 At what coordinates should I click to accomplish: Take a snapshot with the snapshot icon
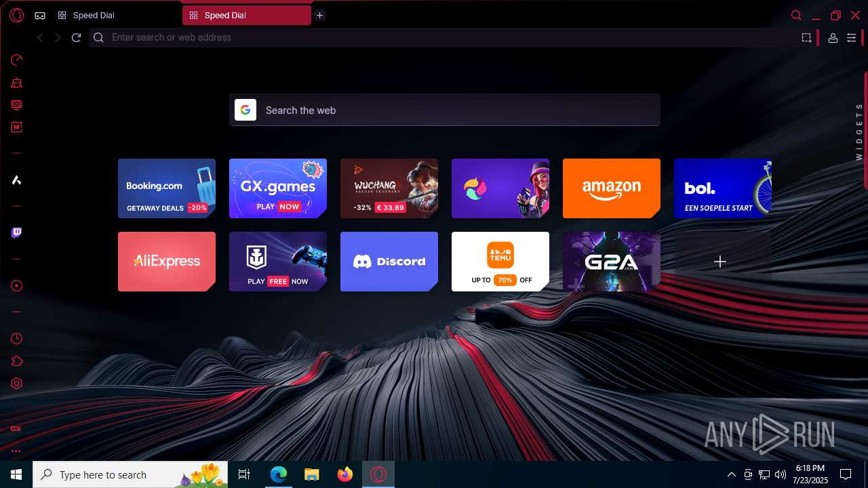click(x=806, y=38)
